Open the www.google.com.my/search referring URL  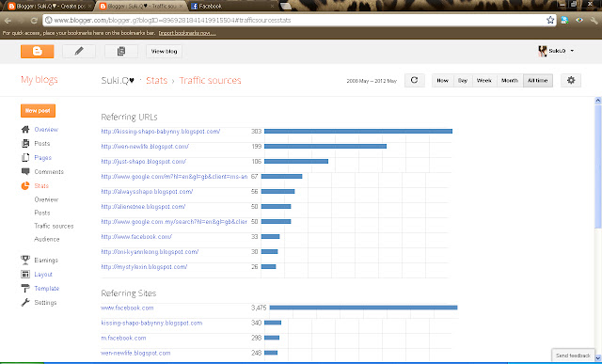[174, 222]
